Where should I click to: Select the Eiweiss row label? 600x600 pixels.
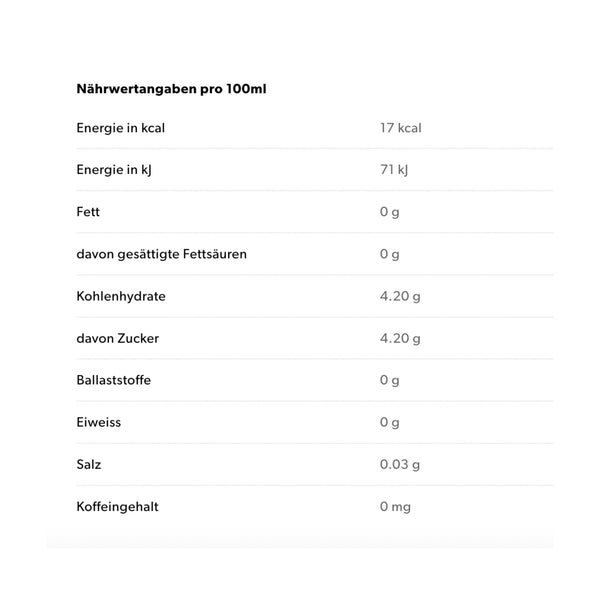99,422
